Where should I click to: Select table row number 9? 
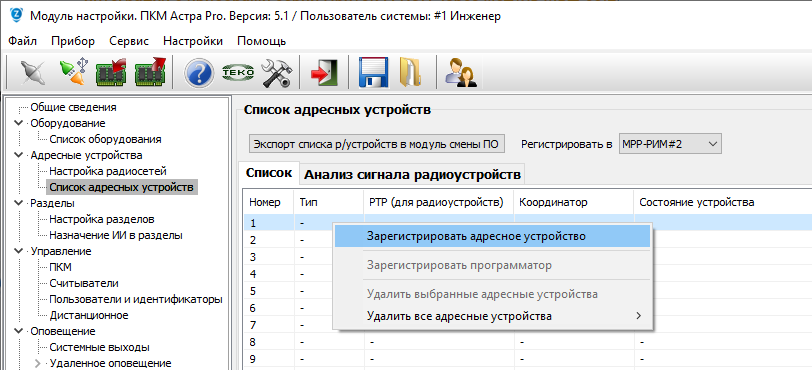(x=527, y=359)
